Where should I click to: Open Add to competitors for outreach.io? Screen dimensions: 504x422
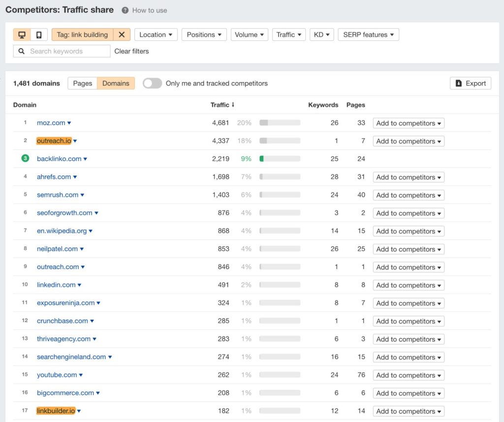pyautogui.click(x=408, y=141)
